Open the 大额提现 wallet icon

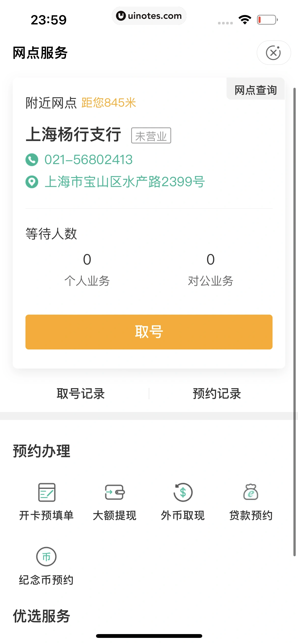click(x=115, y=492)
